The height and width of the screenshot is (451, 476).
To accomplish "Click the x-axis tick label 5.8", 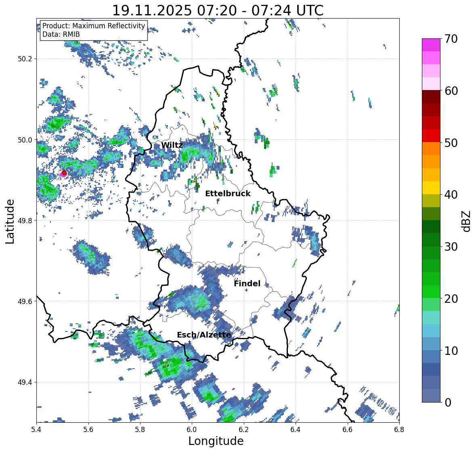I will (x=140, y=430).
